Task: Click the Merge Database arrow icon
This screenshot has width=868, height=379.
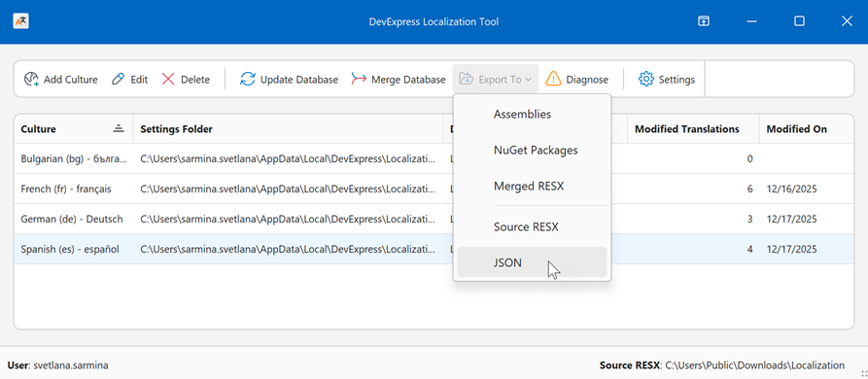Action: tap(359, 79)
